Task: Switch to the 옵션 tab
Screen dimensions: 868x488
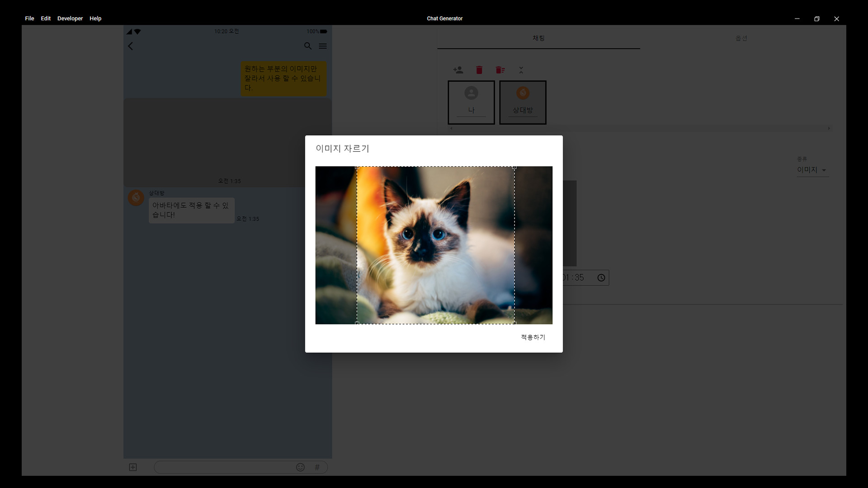Action: tap(741, 38)
